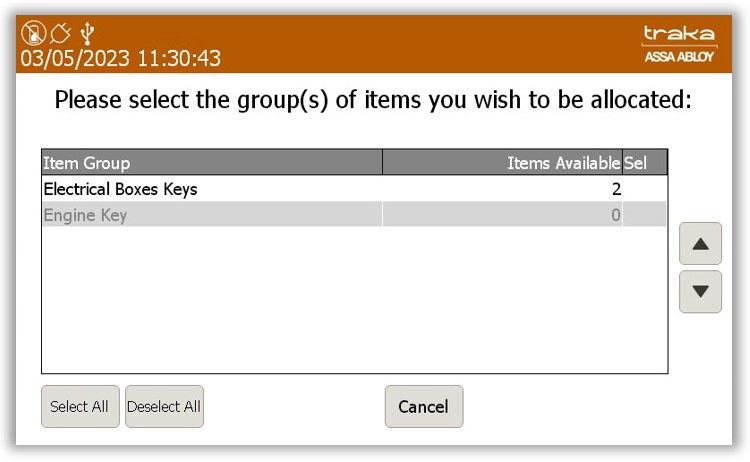This screenshot has width=750, height=462.
Task: Select the Electrical Boxes Keys row
Action: pos(354,189)
